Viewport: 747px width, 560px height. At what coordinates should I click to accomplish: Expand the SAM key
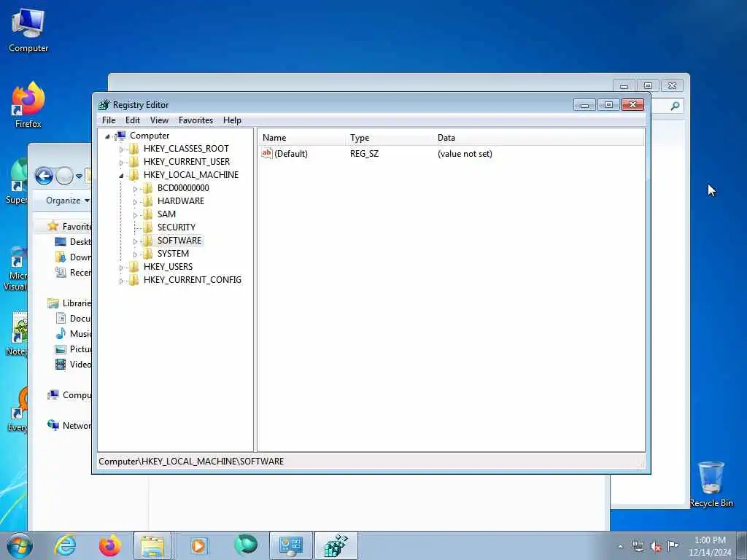(135, 215)
